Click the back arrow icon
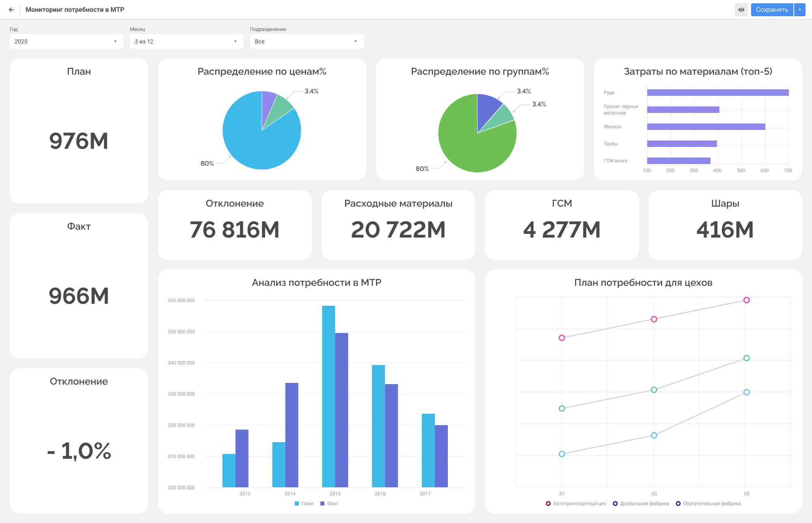 (x=11, y=10)
